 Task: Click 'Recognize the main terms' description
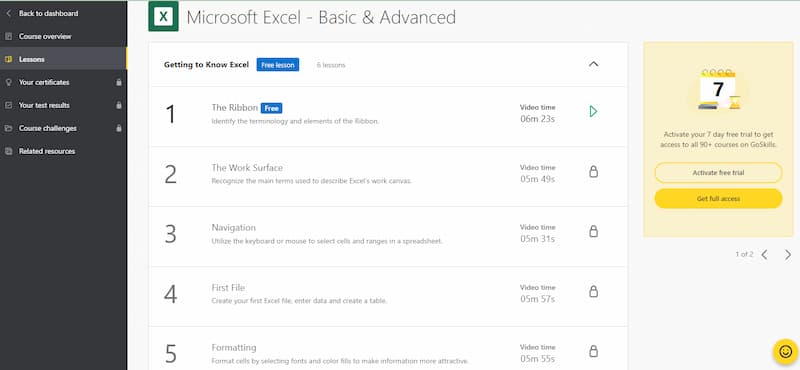point(311,181)
